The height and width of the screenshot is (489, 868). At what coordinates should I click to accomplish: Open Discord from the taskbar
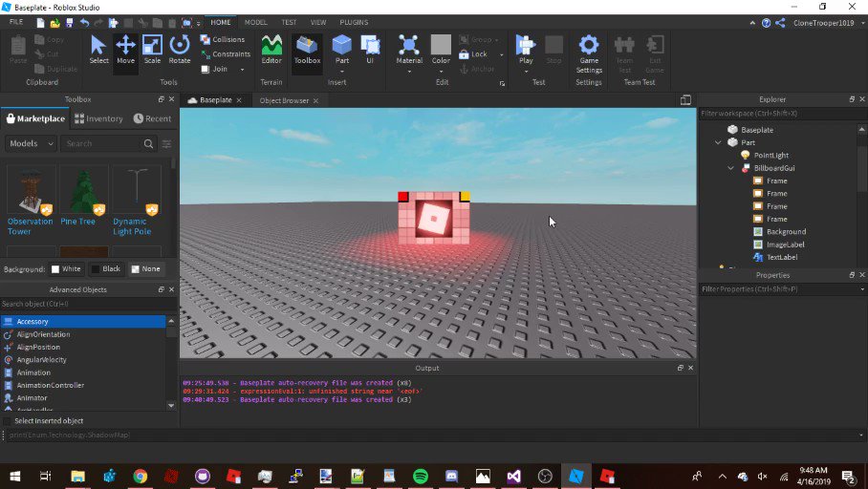[x=452, y=477]
